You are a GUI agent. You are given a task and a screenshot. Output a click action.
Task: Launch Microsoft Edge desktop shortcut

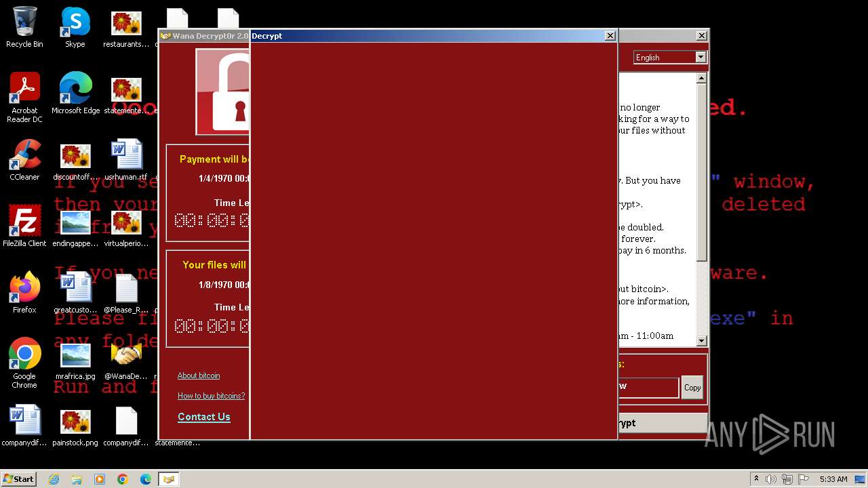click(x=75, y=94)
